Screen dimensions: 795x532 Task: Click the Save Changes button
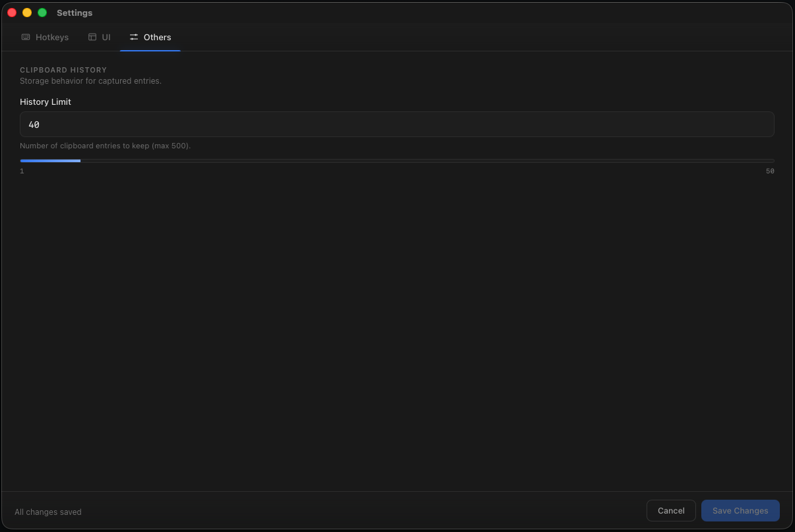[x=740, y=511]
